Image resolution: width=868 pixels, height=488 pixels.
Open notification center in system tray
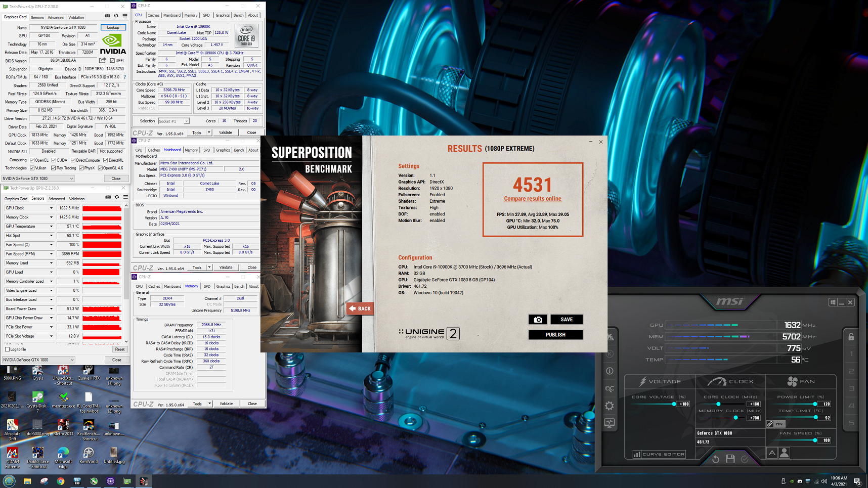click(x=857, y=481)
